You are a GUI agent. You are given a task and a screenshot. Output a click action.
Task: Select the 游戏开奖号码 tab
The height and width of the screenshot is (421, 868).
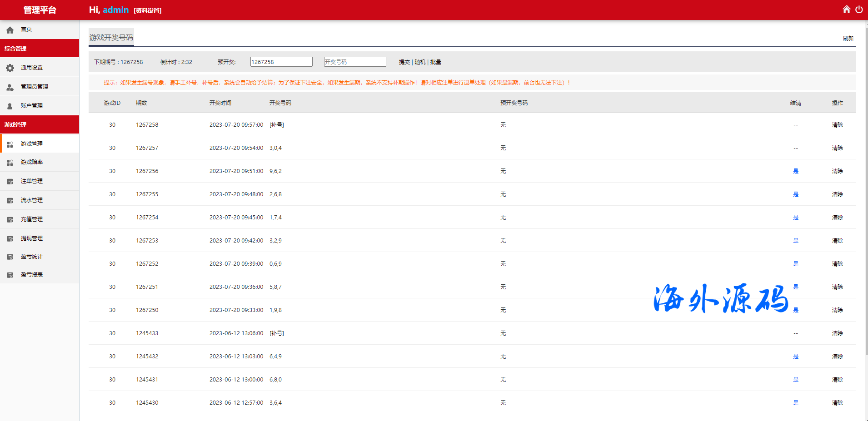[111, 38]
